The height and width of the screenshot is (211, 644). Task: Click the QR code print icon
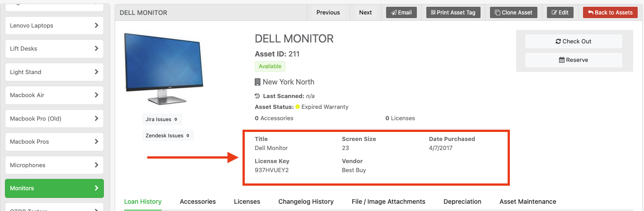click(x=434, y=13)
